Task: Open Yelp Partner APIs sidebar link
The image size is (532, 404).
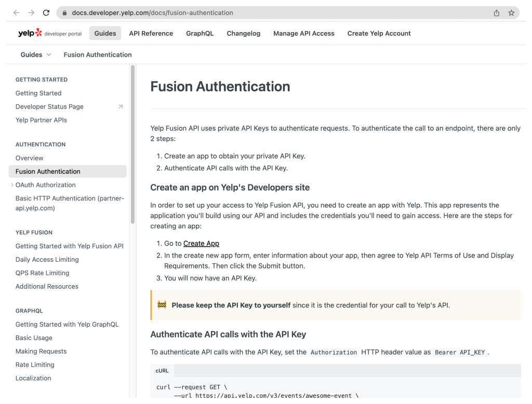Action: click(41, 120)
